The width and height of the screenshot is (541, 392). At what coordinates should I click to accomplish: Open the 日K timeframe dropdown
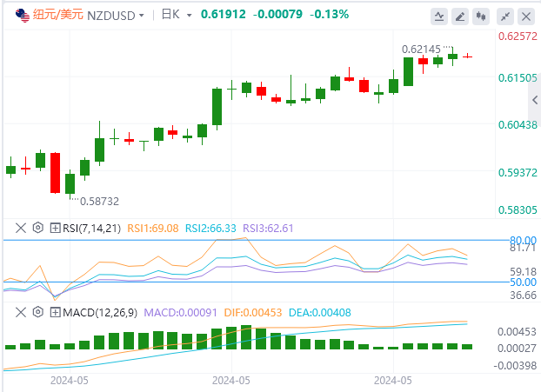point(177,15)
